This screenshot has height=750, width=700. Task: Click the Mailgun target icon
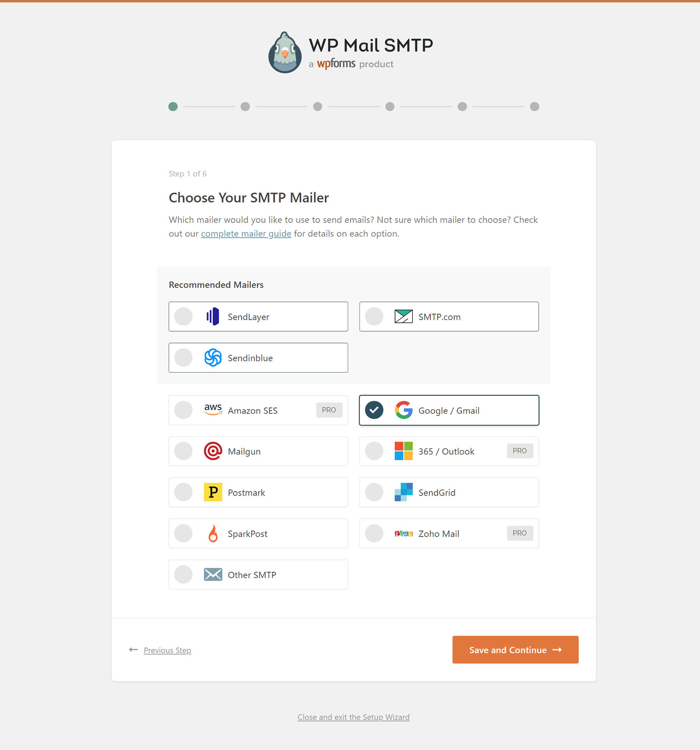coord(213,451)
